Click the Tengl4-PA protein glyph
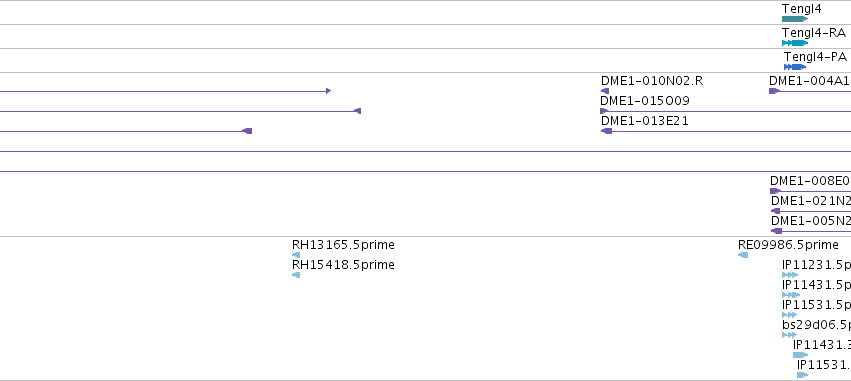851x381 pixels. click(x=795, y=67)
